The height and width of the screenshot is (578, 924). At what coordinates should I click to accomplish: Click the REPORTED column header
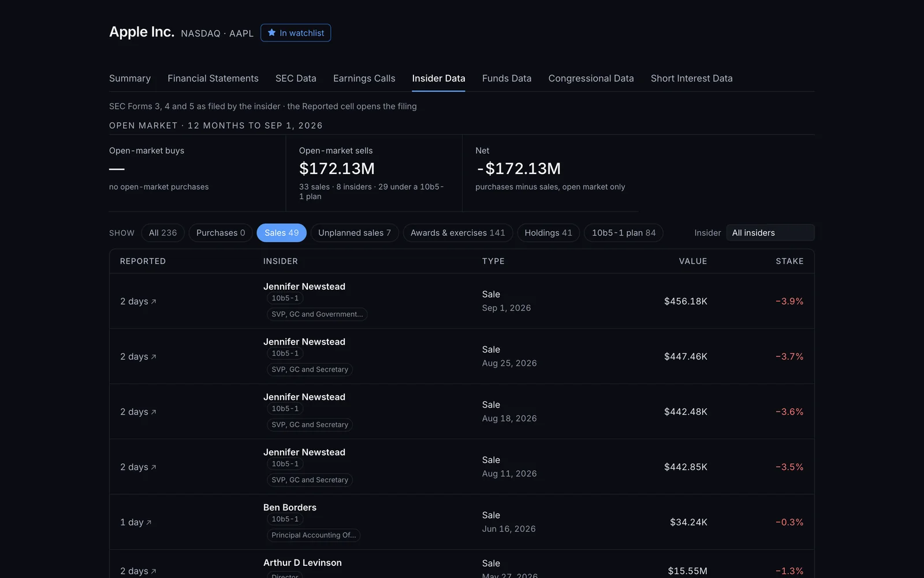point(143,261)
